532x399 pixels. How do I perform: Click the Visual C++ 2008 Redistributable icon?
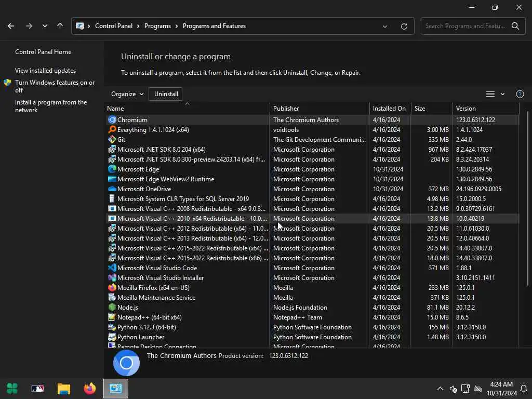112,208
